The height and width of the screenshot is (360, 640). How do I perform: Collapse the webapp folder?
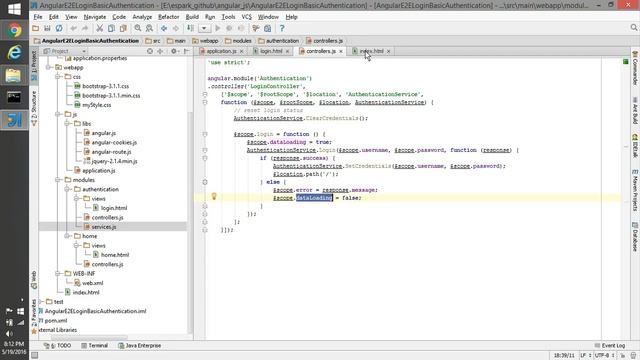tap(49, 68)
